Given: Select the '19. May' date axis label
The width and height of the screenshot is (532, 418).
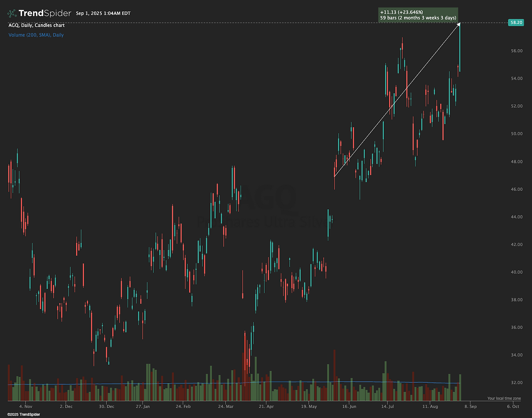Looking at the screenshot, I should (x=308, y=406).
